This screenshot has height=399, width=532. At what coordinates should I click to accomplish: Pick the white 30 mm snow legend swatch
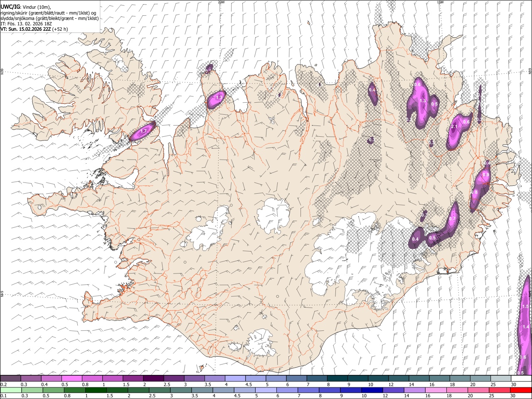click(x=521, y=379)
